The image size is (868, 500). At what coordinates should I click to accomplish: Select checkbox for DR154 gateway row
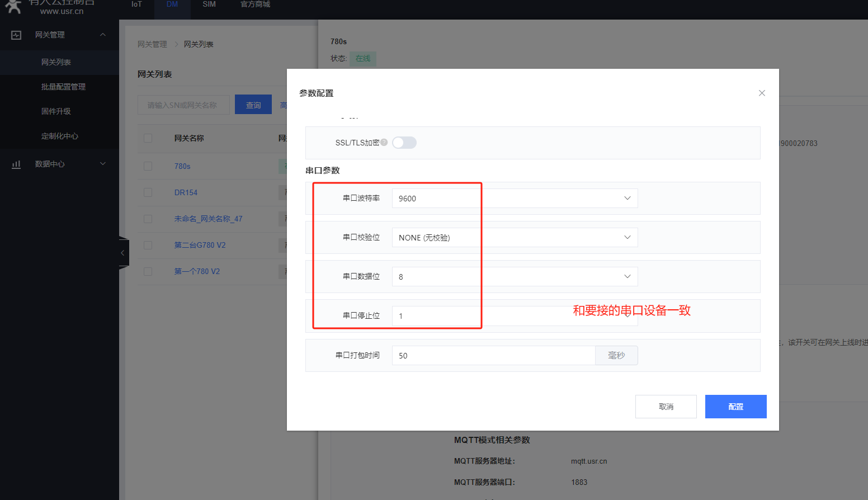point(148,192)
